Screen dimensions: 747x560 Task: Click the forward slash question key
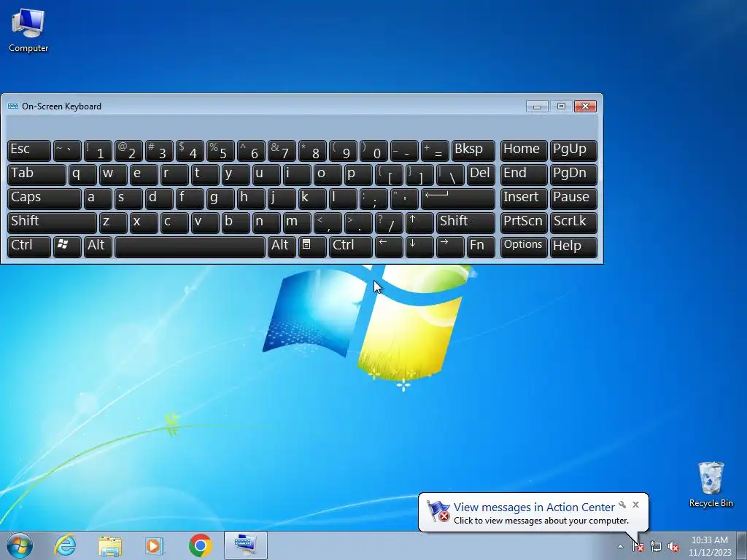click(389, 223)
